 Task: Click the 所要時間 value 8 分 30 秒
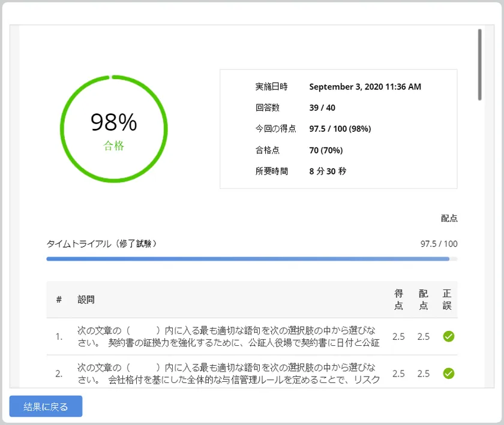pos(328,171)
